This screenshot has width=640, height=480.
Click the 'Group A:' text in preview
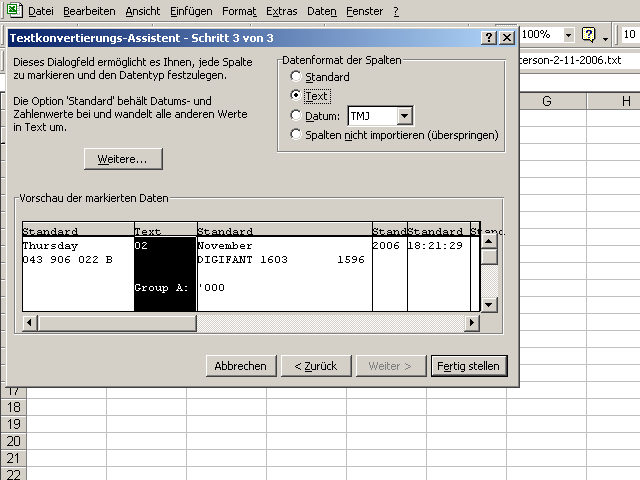[161, 288]
